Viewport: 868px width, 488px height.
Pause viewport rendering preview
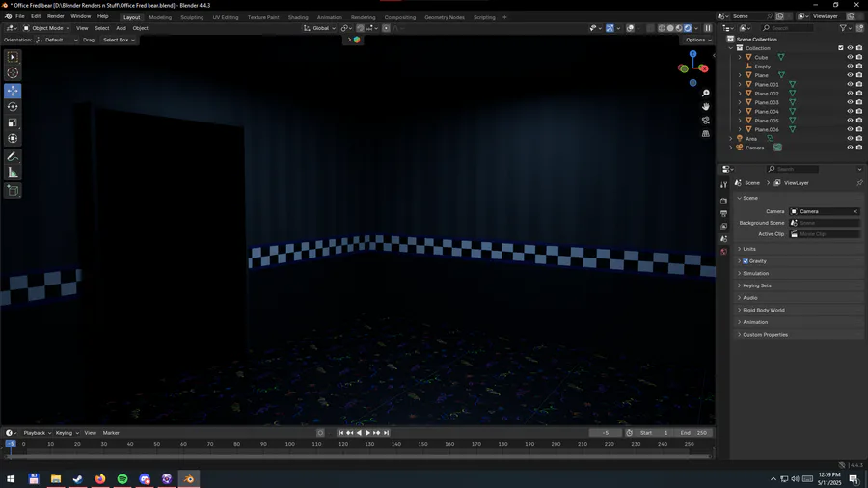[708, 28]
